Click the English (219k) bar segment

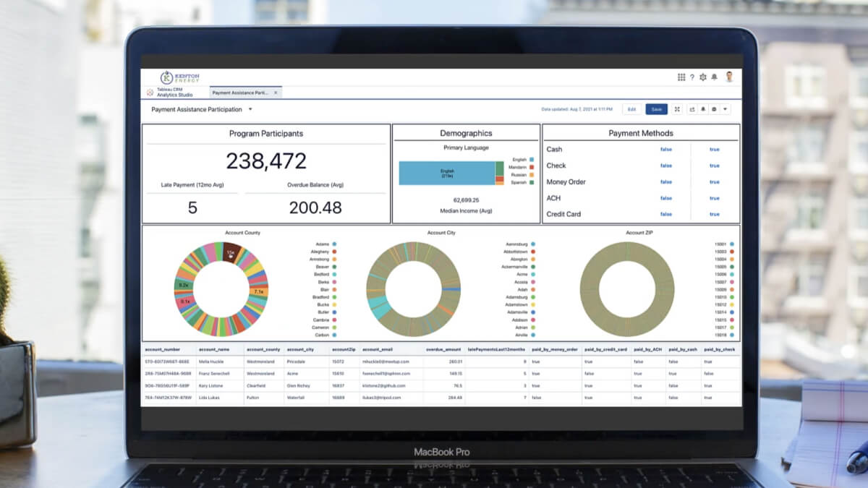click(447, 173)
